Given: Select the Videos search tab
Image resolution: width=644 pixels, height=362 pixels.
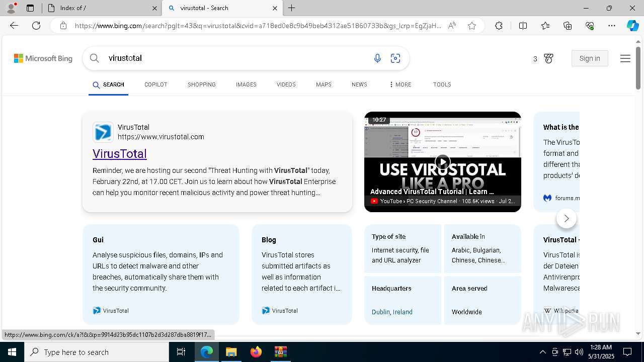Looking at the screenshot, I should point(286,84).
